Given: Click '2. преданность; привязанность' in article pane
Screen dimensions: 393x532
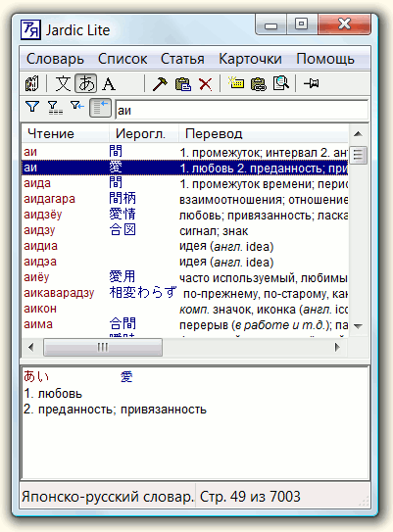Looking at the screenshot, I should click(115, 410).
